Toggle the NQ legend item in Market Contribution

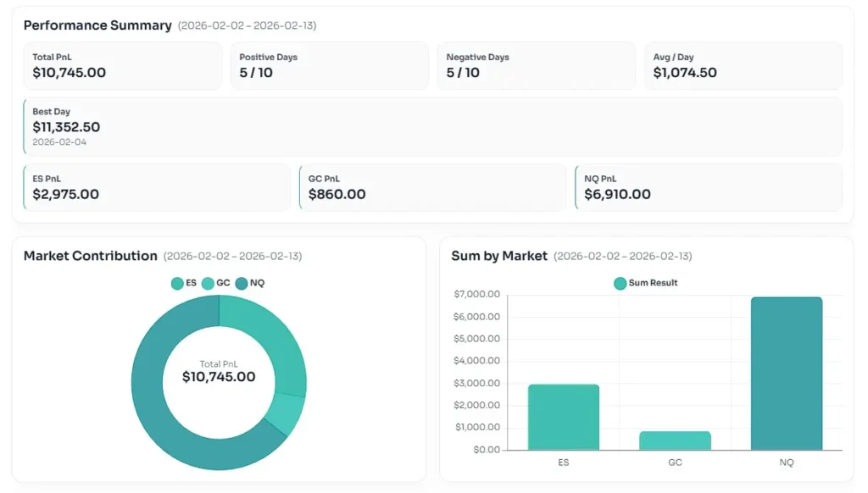coord(250,283)
